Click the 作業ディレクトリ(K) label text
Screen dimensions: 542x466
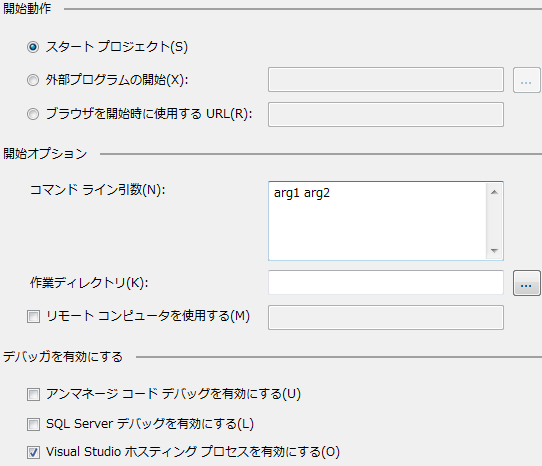click(x=89, y=283)
